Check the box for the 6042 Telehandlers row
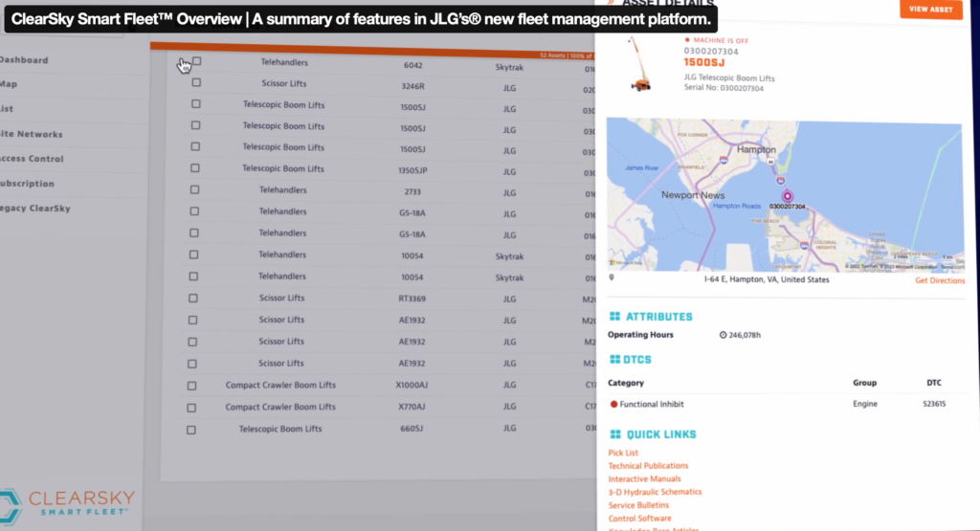Image resolution: width=980 pixels, height=531 pixels. (x=196, y=61)
